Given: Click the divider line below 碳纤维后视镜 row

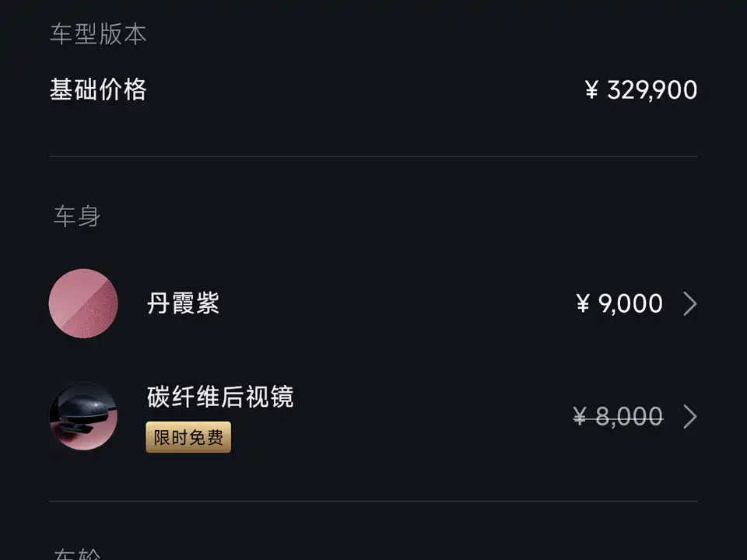Looking at the screenshot, I should (373, 502).
